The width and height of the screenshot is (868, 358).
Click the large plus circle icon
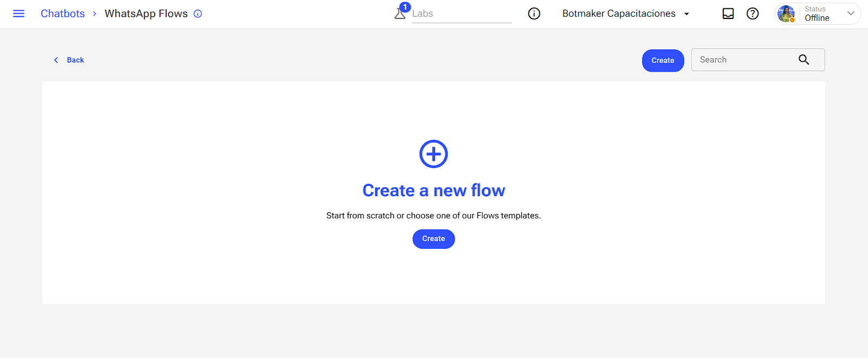point(433,154)
